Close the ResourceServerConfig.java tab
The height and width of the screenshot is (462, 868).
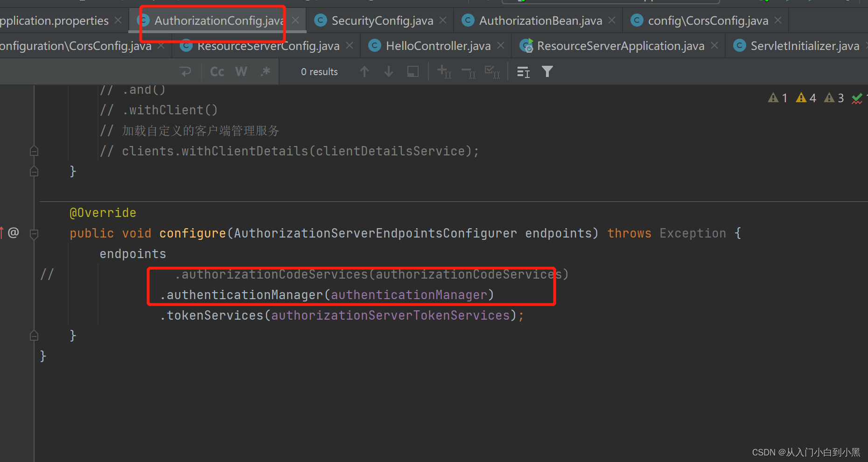[350, 46]
